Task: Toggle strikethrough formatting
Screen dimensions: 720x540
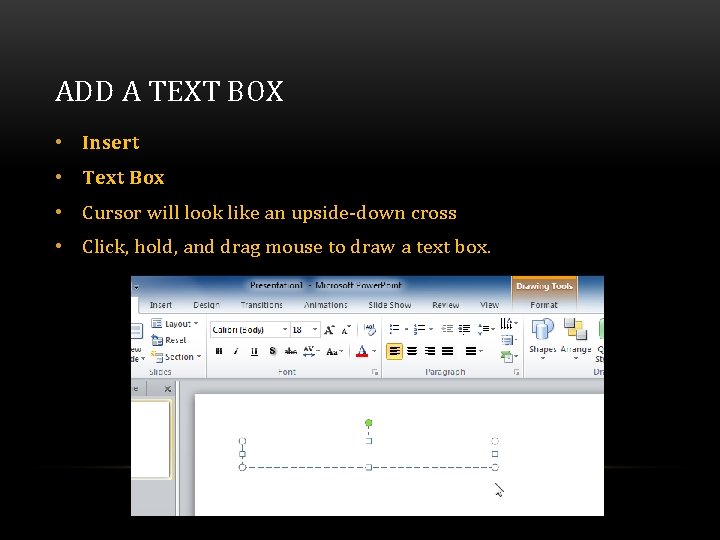Action: (x=290, y=351)
